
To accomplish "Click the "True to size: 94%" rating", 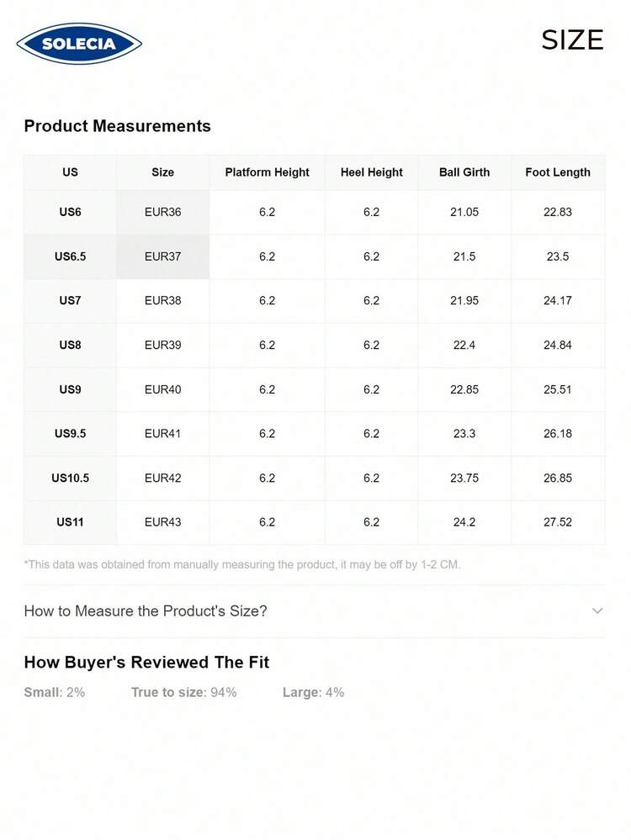I will (x=183, y=693).
